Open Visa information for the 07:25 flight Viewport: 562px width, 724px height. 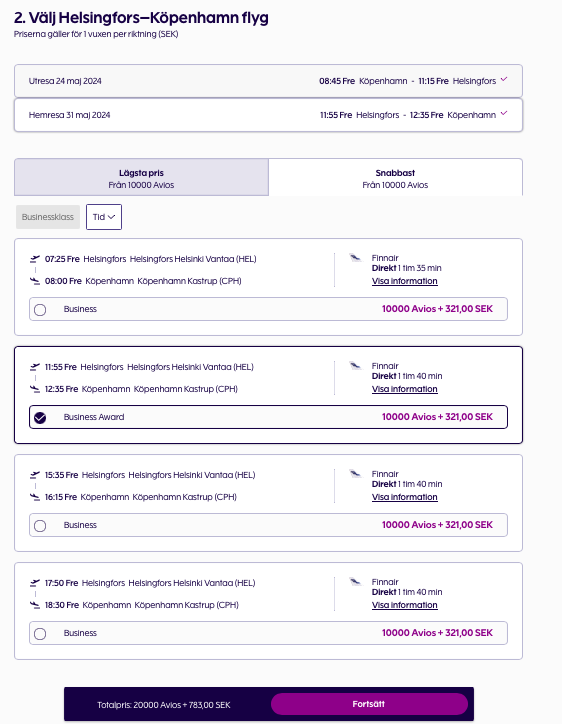click(x=405, y=281)
